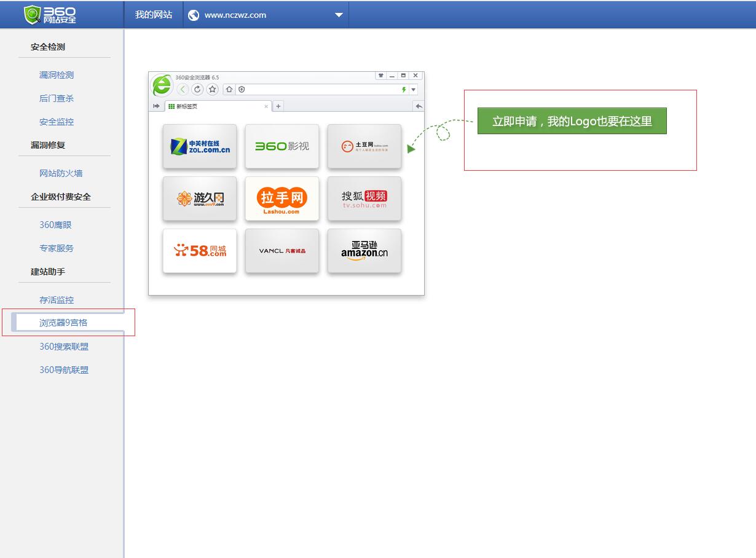Click the 土豆网 tile
The height and width of the screenshot is (558, 756).
click(364, 146)
